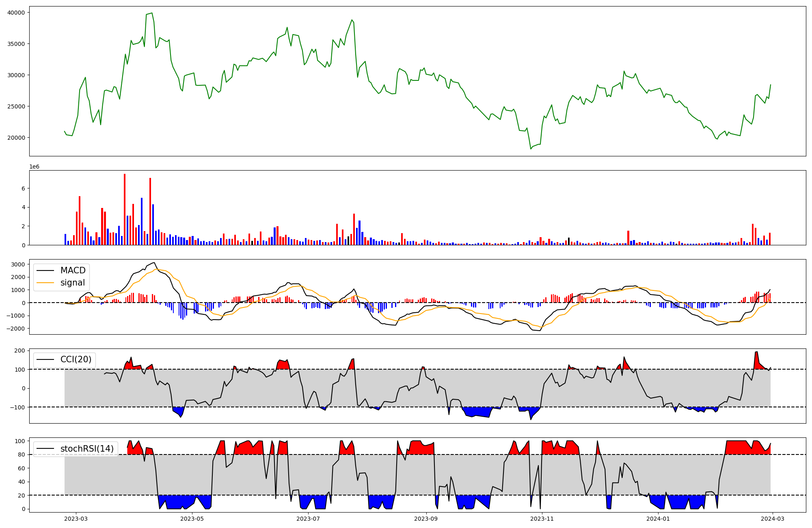812x528 pixels.
Task: Click the CCI(20) legend label
Action: click(x=76, y=359)
